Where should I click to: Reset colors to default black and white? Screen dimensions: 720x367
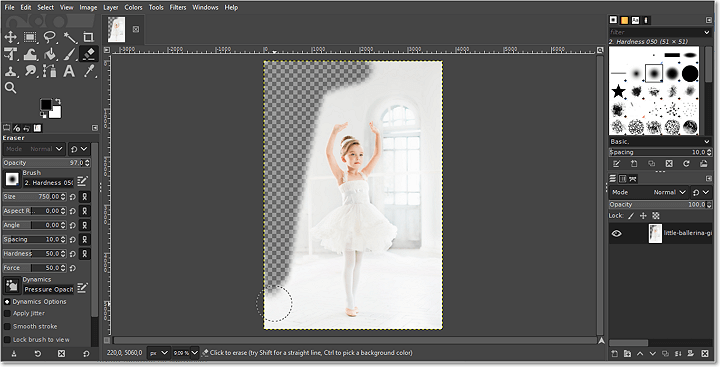[43, 116]
